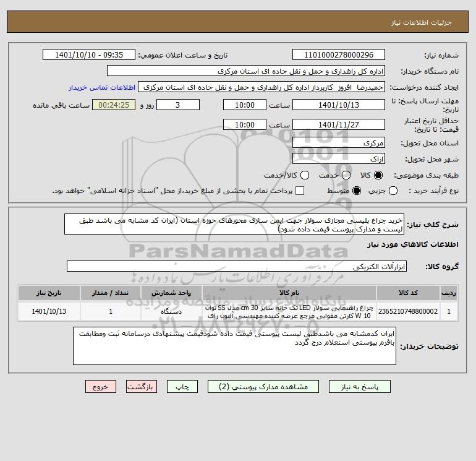Click row number 1 in the ردیف column
This screenshot has height=461, width=476.
click(449, 311)
